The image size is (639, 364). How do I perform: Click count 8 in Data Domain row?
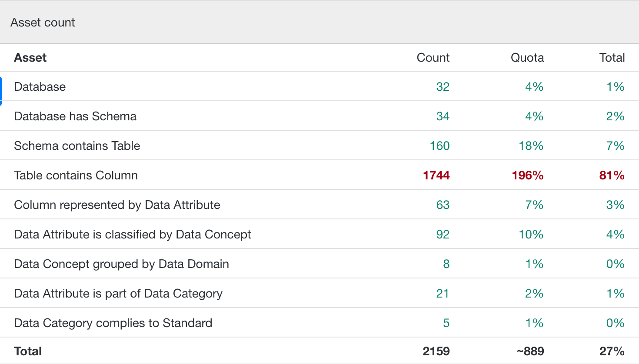click(446, 264)
